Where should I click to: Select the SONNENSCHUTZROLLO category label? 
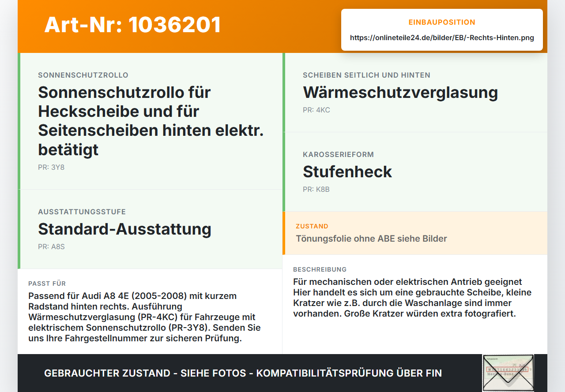point(83,75)
